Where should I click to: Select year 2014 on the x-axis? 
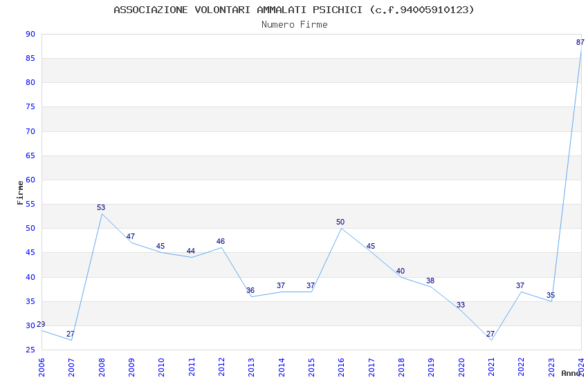(x=282, y=368)
